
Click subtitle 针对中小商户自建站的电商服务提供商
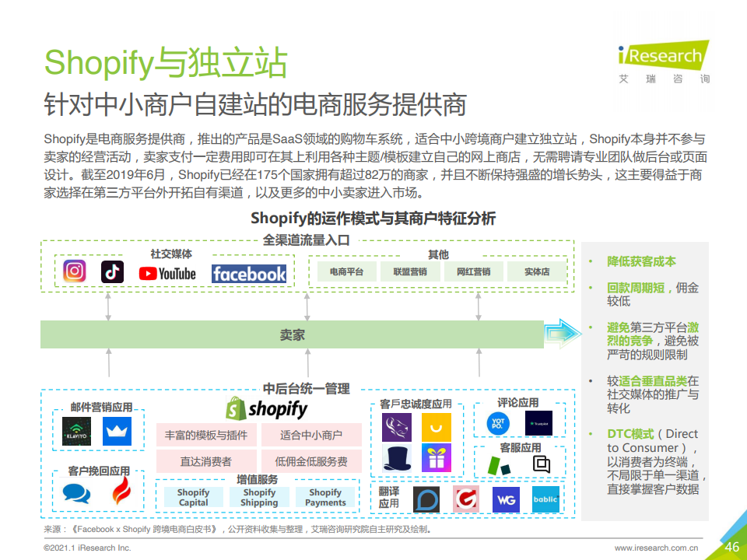[255, 105]
